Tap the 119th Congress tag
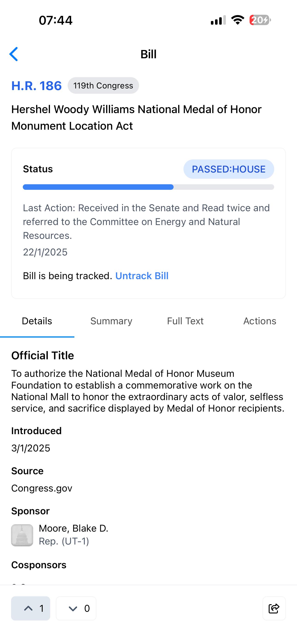 coord(103,85)
